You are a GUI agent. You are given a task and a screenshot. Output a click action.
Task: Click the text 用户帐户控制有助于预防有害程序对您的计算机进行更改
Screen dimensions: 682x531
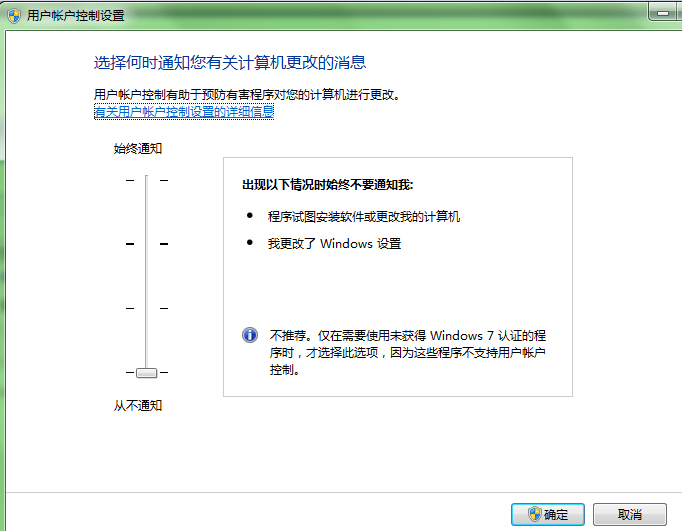point(247,94)
